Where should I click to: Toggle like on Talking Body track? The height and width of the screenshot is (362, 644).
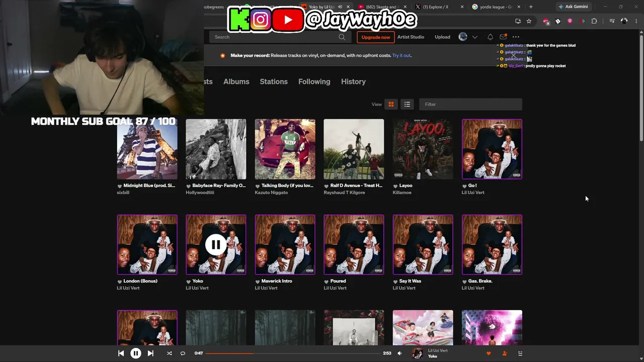[258, 186]
